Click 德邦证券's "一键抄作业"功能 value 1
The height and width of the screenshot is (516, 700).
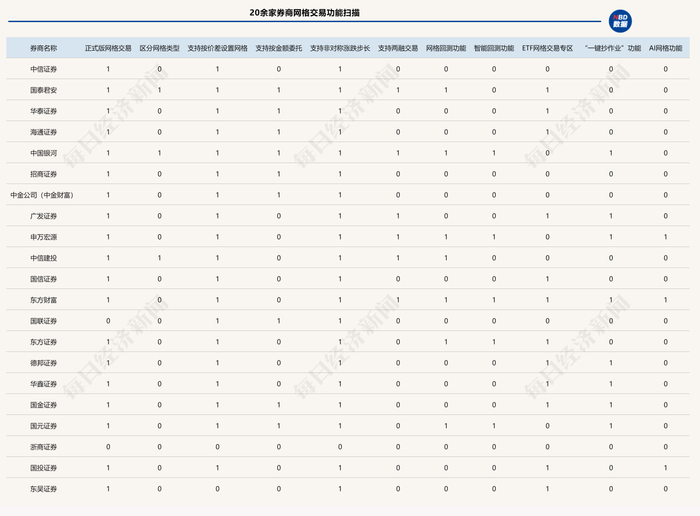611,363
